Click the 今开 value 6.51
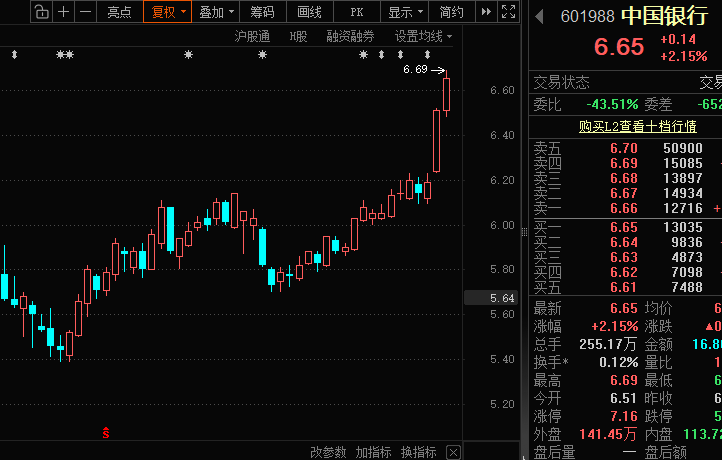The image size is (722, 460). (x=623, y=398)
